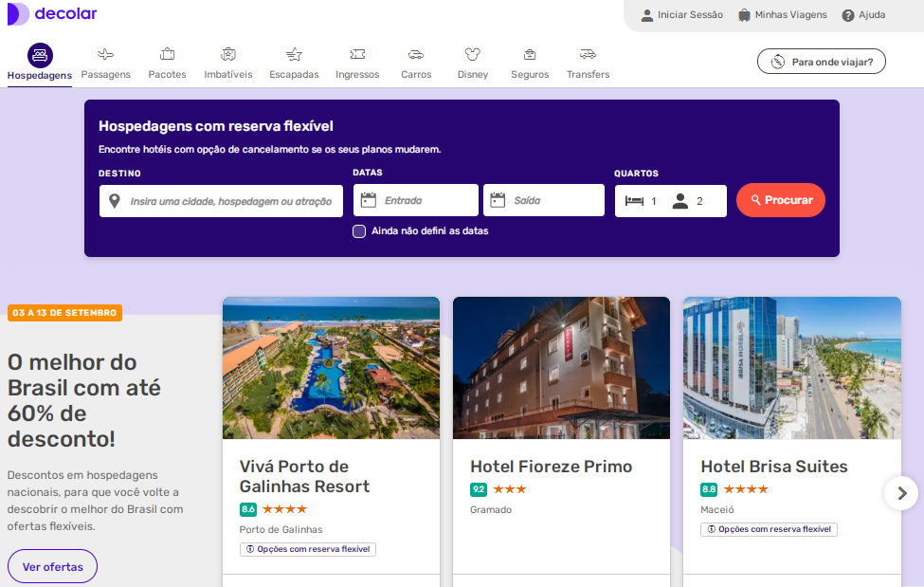Viewport: 924px width, 587px height.
Task: Click the 'Vivá Porto de Galinhas Resort' title
Action: click(x=304, y=476)
